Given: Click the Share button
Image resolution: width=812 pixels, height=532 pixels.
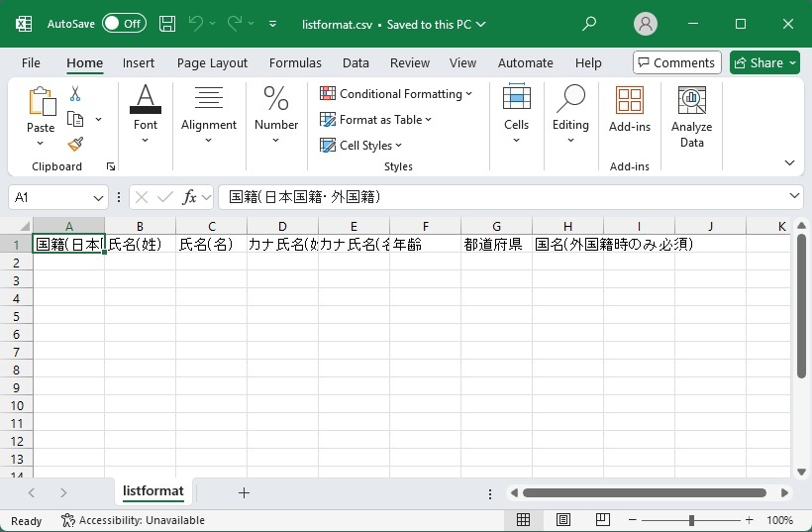Looking at the screenshot, I should point(764,62).
